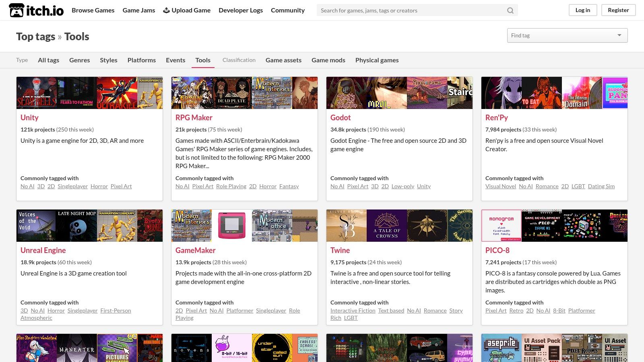Screen dimensions: 644x362
Task: Click That's not my neighbor thumbnail
Action: point(347,93)
